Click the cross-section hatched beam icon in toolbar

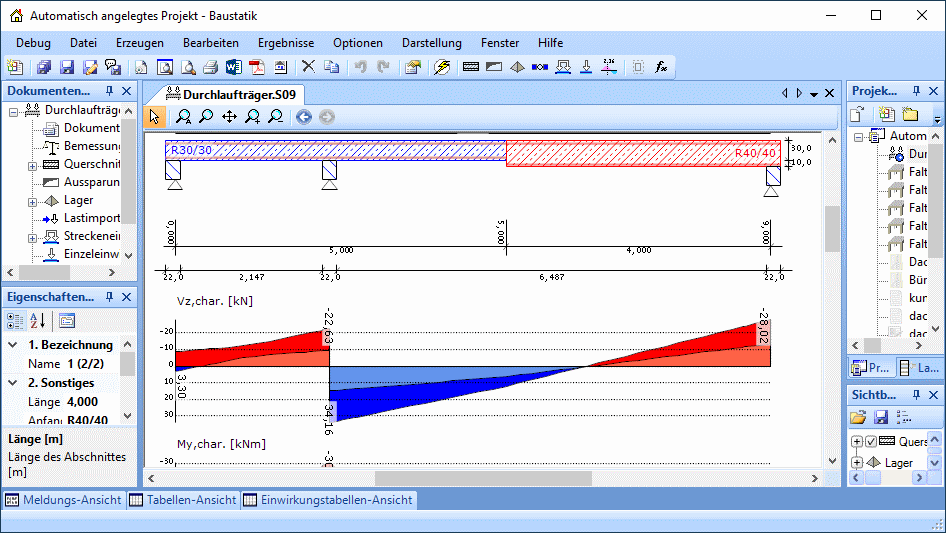tap(471, 67)
